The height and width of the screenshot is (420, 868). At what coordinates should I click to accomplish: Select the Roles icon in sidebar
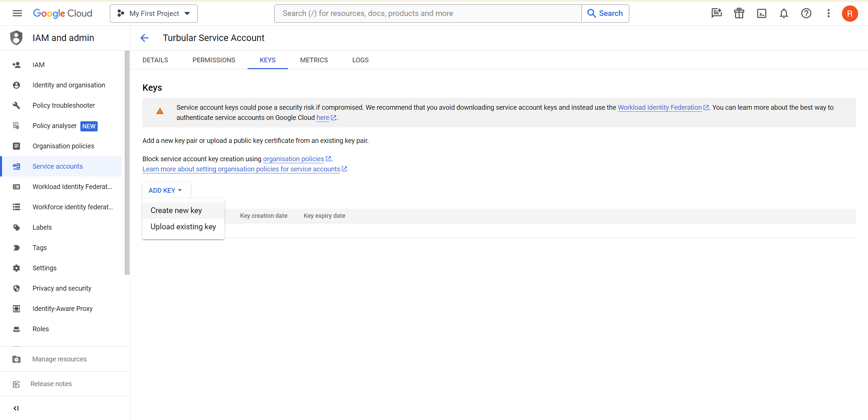coord(16,328)
